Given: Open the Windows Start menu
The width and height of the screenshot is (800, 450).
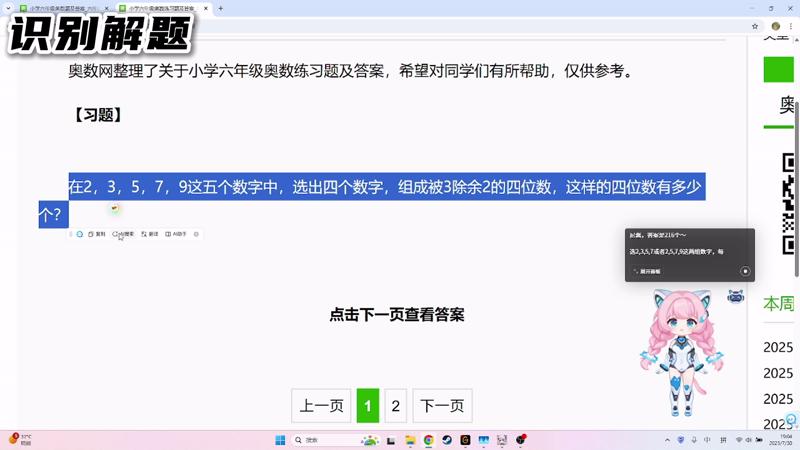Looking at the screenshot, I should point(280,440).
